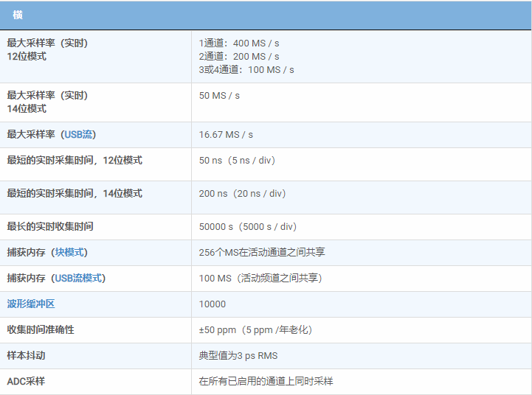This screenshot has width=532, height=395.
Task: Click the 典型值为3 ps RMS cell
Action: tap(238, 355)
